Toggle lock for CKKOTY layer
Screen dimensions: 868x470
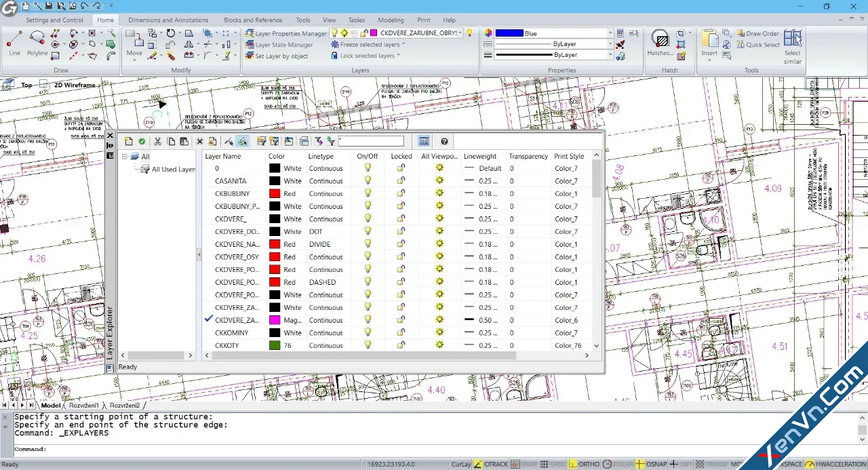401,345
